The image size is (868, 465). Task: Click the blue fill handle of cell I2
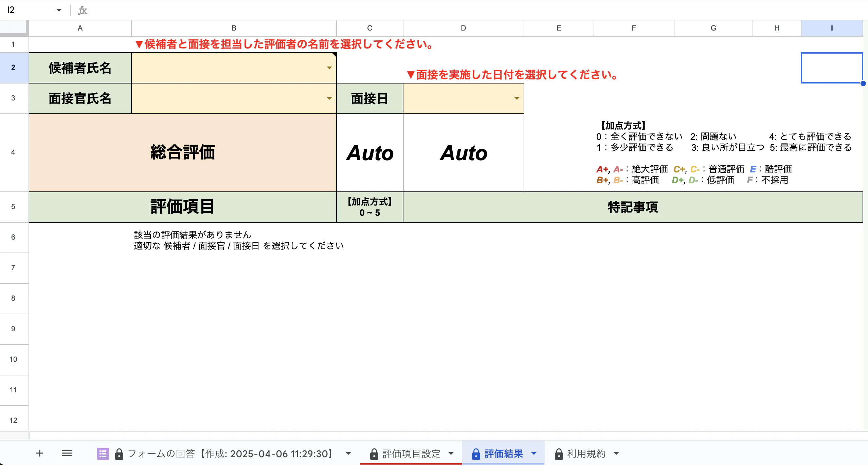863,83
